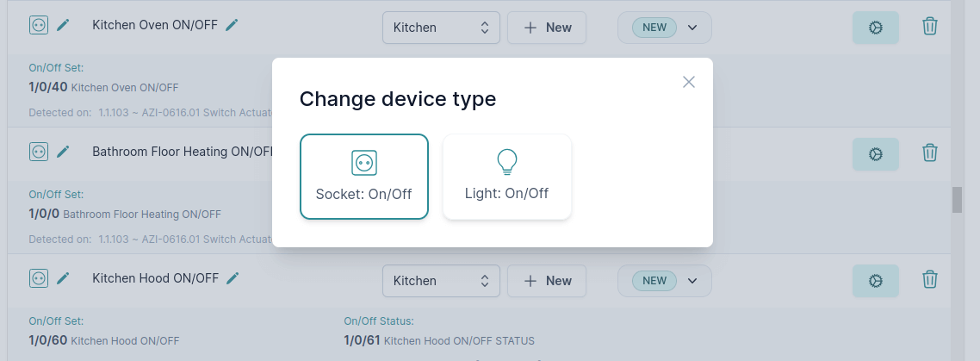Rename Kitchen Oven ON/OFF device
The image size is (980, 361).
(x=232, y=26)
